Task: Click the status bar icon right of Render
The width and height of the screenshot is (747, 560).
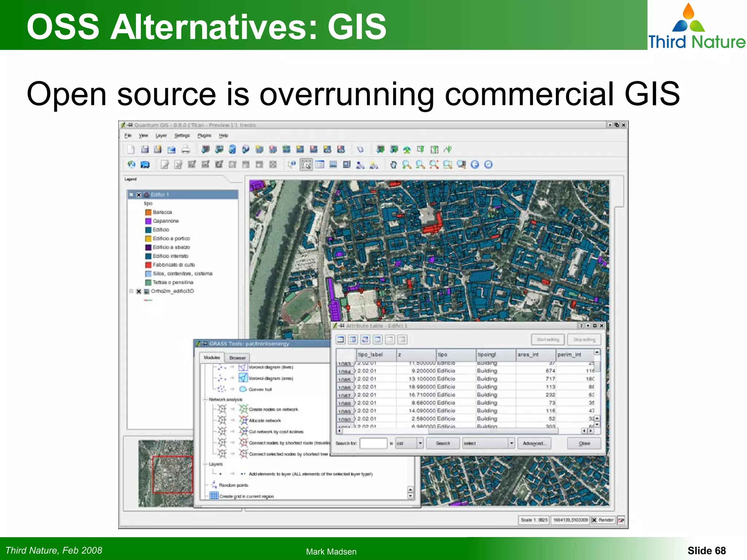Action: pyautogui.click(x=621, y=520)
